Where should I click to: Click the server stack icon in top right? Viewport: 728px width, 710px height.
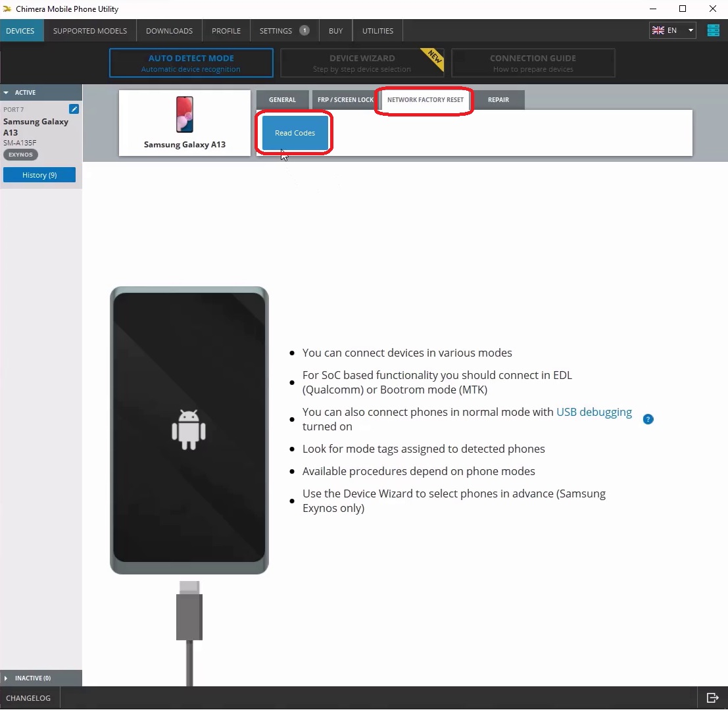713,31
